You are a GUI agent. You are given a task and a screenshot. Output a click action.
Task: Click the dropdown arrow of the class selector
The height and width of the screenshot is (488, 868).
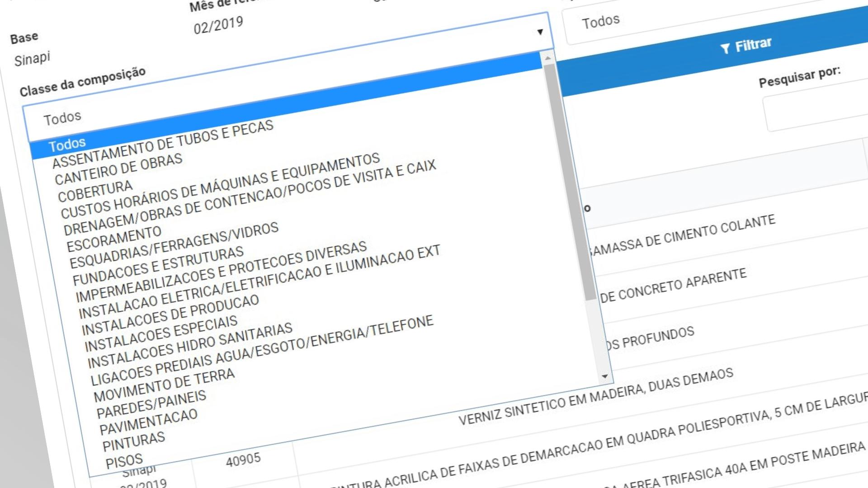coord(540,32)
